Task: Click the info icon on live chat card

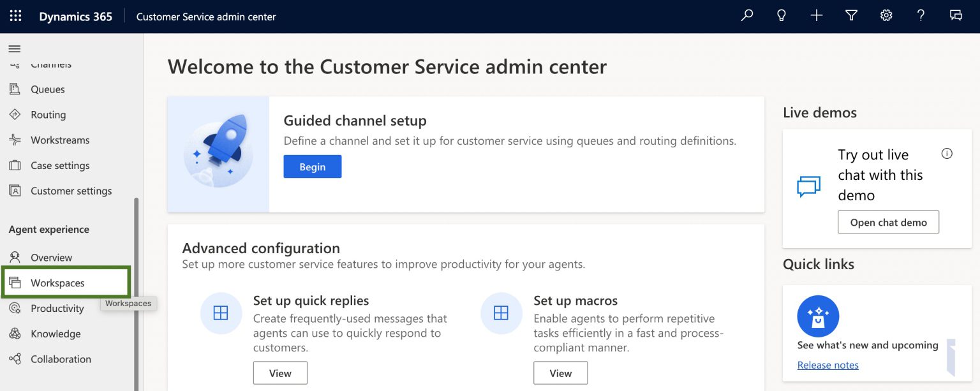Action: [947, 154]
